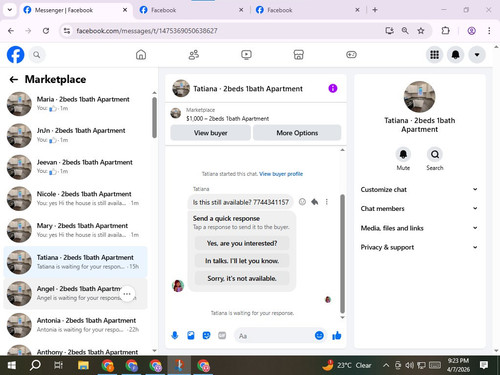Image resolution: width=500 pixels, height=375 pixels.
Task: Open the View buyer profile link
Action: point(281,174)
